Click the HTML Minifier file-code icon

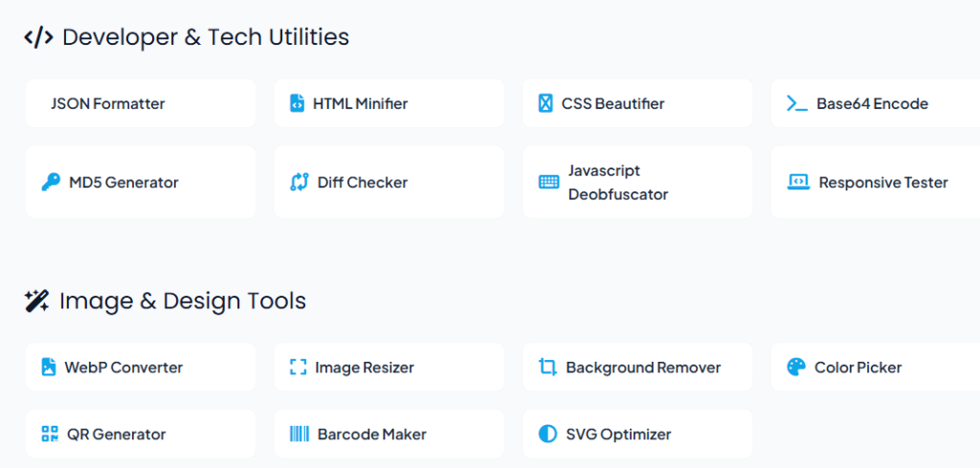click(297, 103)
